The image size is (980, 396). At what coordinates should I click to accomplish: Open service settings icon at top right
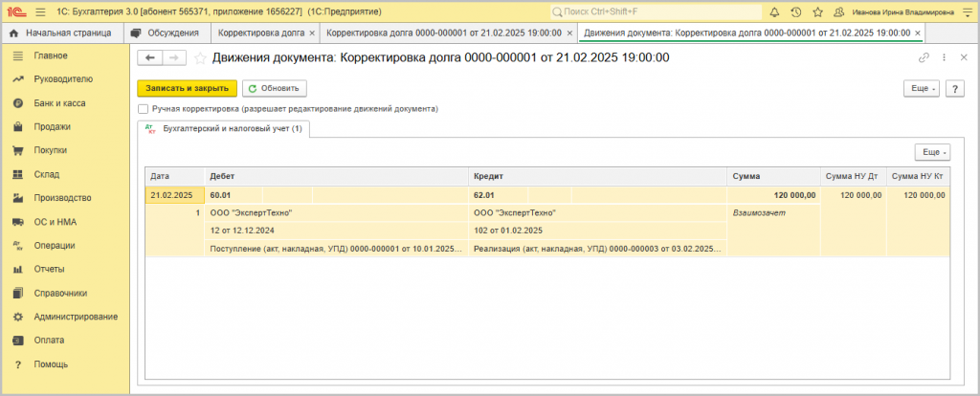click(x=967, y=11)
